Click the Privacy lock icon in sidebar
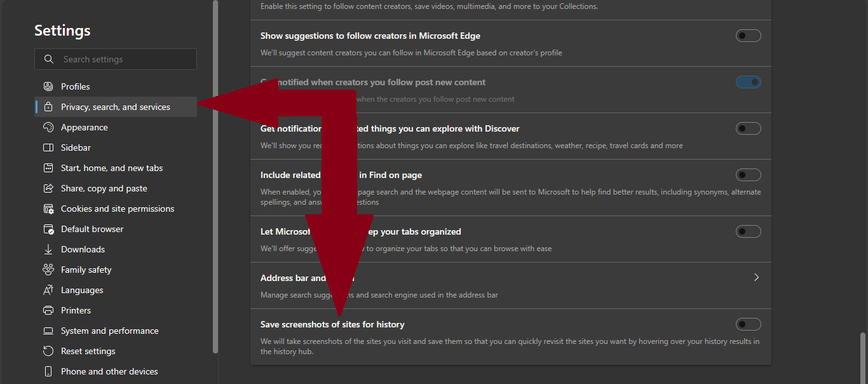Viewport: 868px width, 384px height. [48, 107]
